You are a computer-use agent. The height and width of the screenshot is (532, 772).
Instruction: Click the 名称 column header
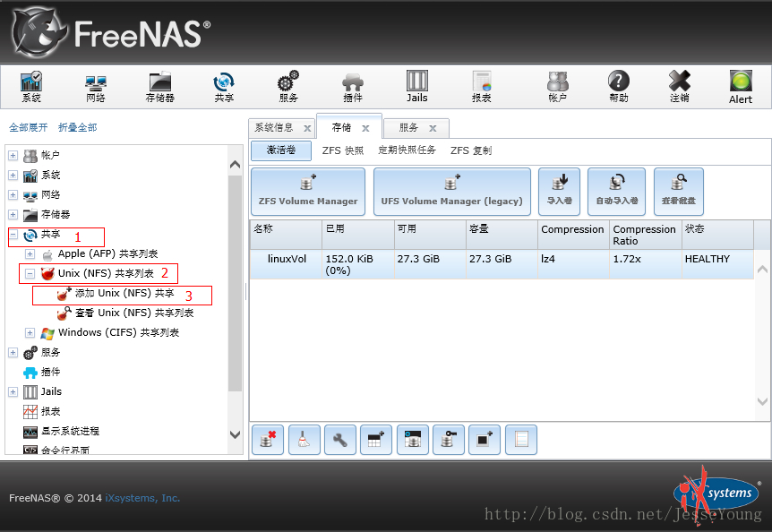pyautogui.click(x=286, y=235)
